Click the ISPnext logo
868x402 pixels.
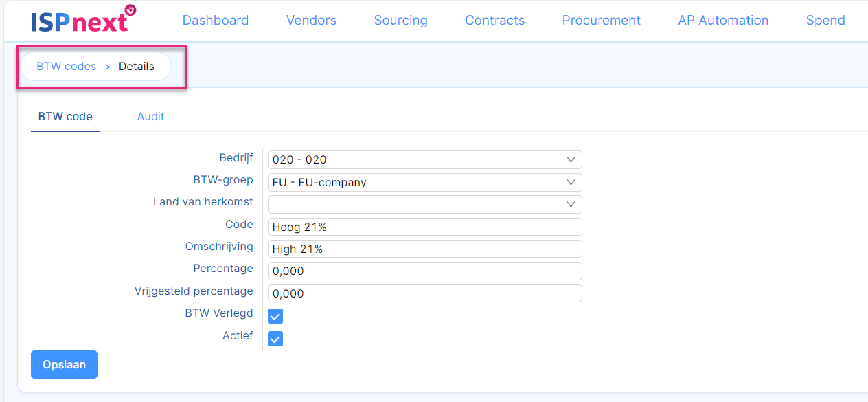click(x=83, y=19)
